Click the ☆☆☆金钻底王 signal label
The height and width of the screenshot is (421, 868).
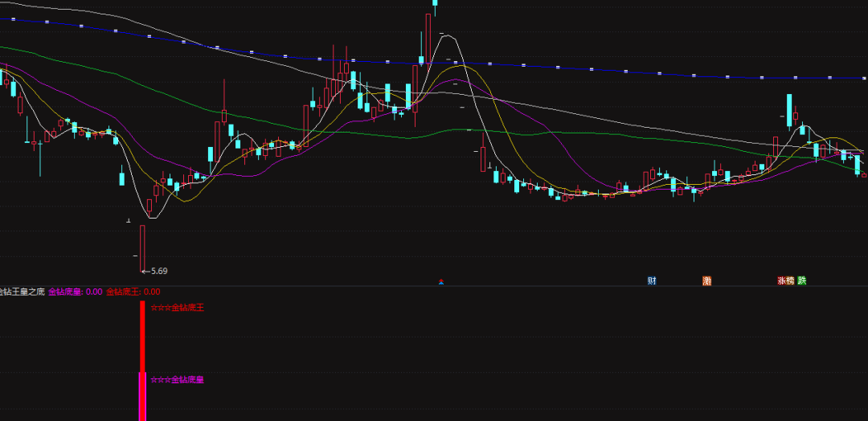pos(177,308)
